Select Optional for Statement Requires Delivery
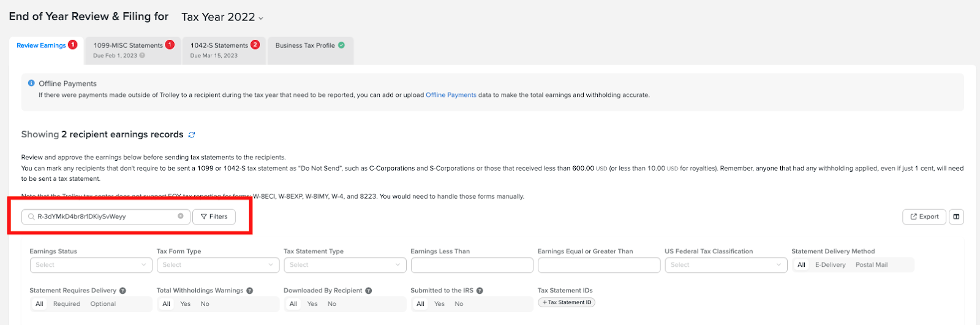Image resolution: width=980 pixels, height=325 pixels. pos(103,304)
